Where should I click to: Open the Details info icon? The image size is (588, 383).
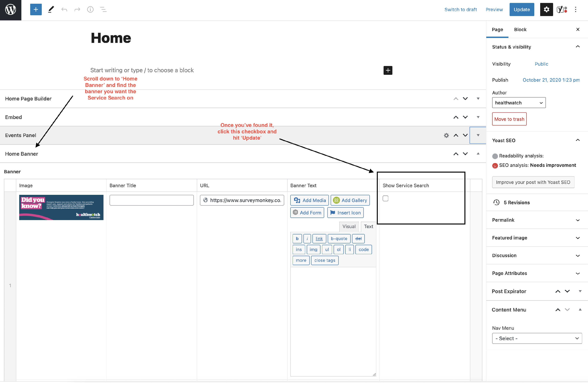90,10
